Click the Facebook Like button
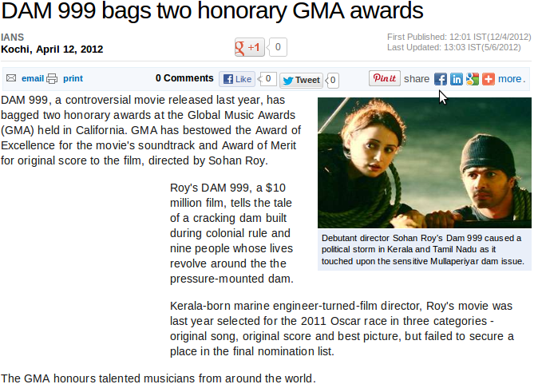The image size is (538, 392). [x=238, y=79]
